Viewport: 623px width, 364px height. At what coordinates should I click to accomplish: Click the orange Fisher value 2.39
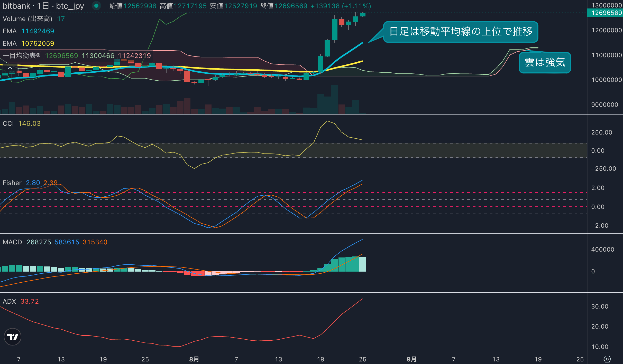[x=50, y=183]
